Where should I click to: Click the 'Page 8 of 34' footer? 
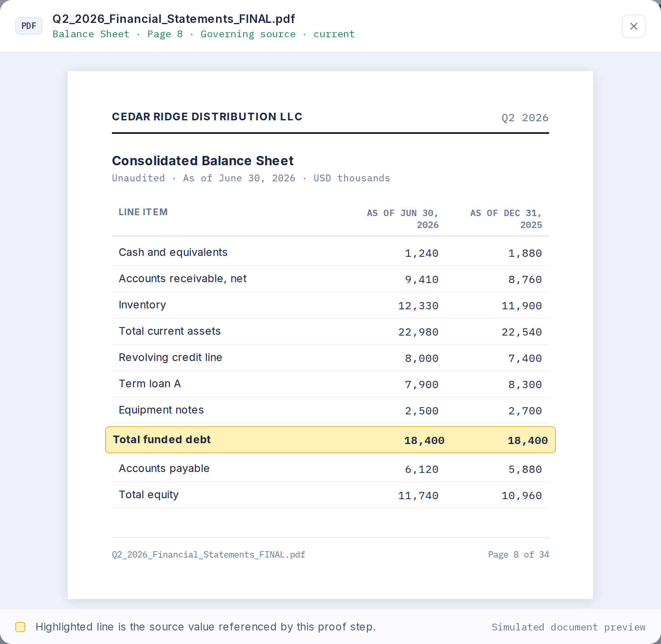[x=519, y=555]
